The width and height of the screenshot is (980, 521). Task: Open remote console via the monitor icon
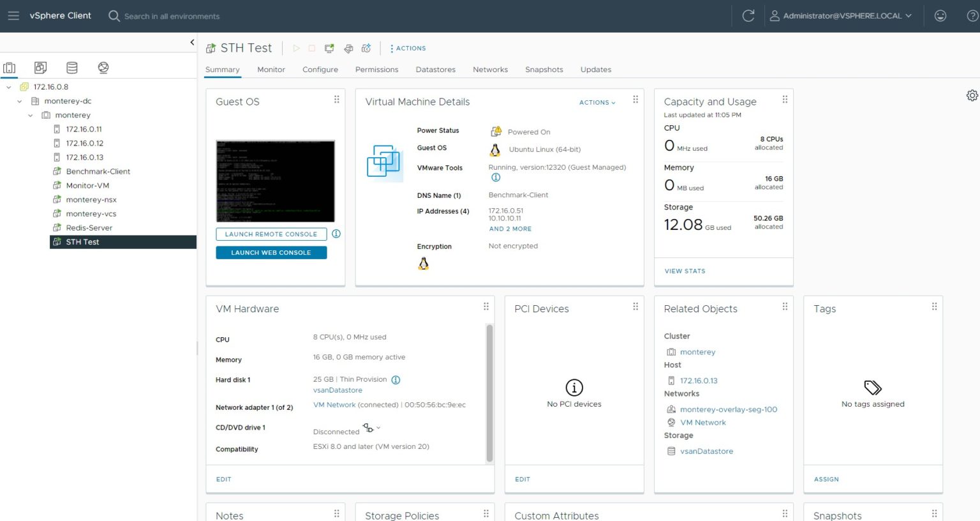click(x=329, y=48)
